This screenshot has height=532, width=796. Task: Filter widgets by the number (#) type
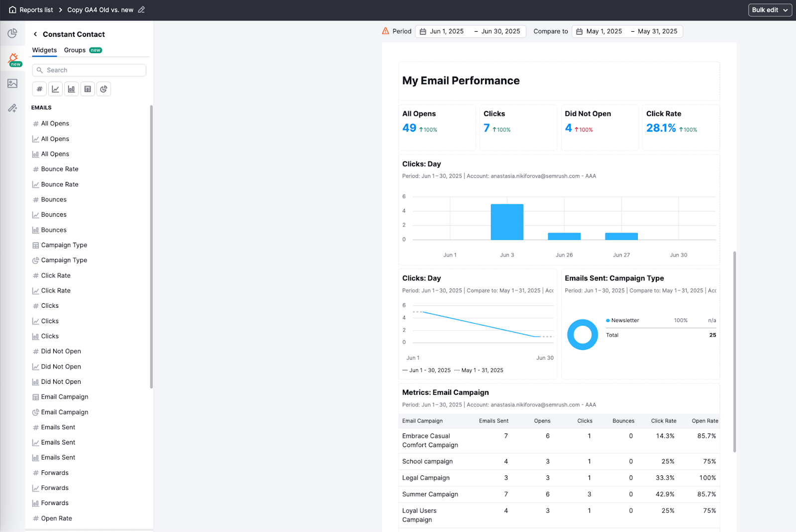click(x=39, y=89)
